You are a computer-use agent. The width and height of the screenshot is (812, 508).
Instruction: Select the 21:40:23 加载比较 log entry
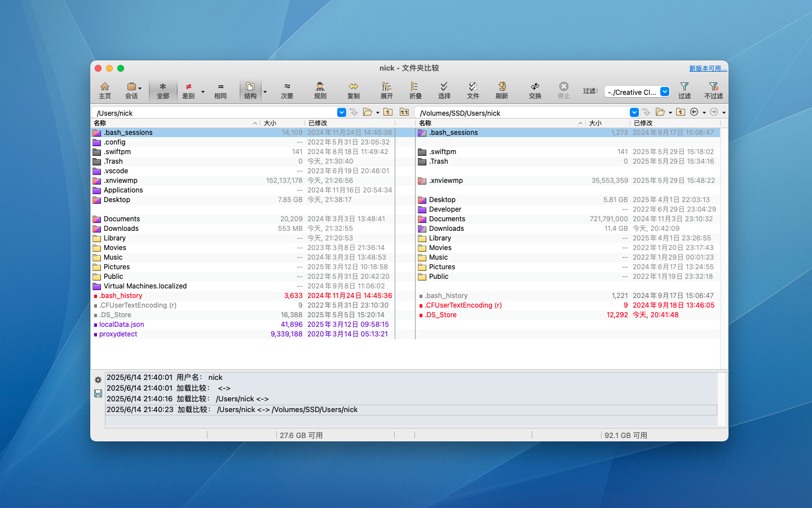pos(411,410)
